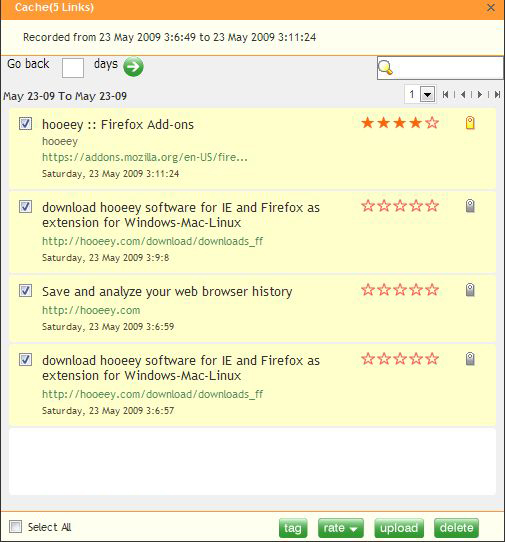Open the rate dropdown button
The width and height of the screenshot is (505, 542).
pyautogui.click(x=340, y=528)
